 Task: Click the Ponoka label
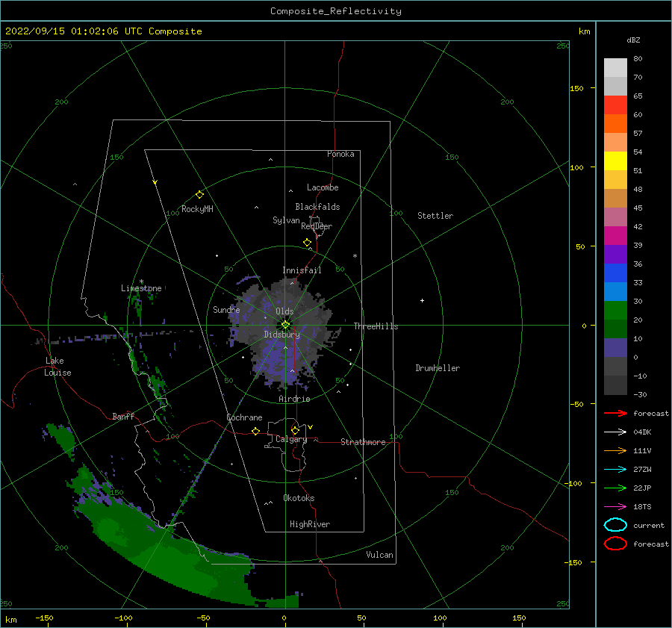coord(340,154)
